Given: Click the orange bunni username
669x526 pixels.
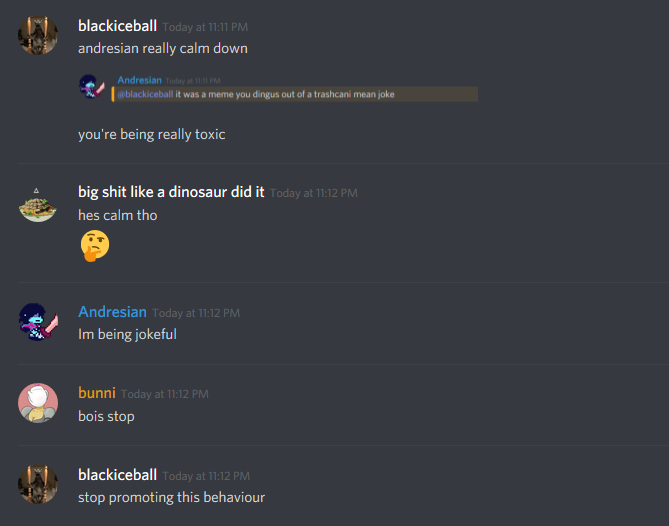Looking at the screenshot, I should coord(97,393).
